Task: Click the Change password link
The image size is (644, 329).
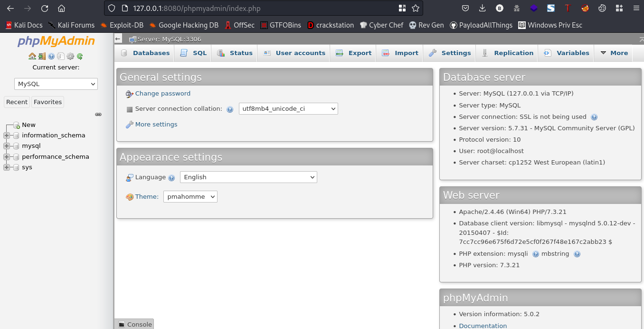Action: pos(162,94)
